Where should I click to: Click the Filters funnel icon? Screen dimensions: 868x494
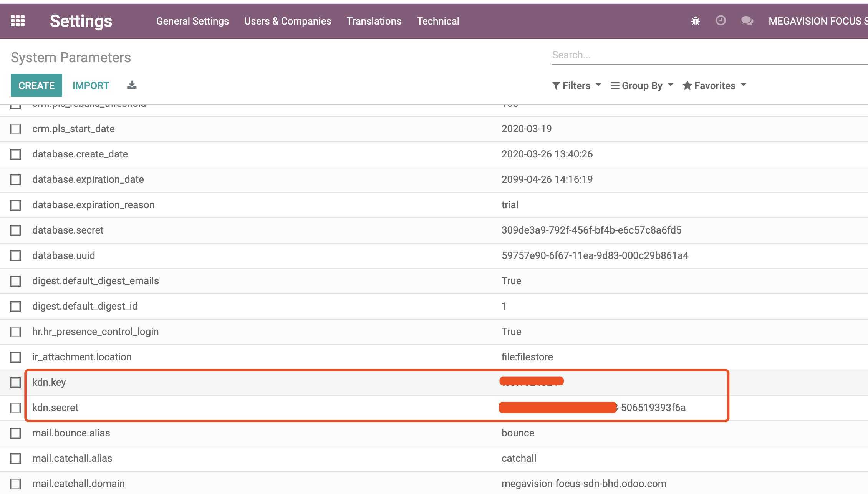pos(556,86)
